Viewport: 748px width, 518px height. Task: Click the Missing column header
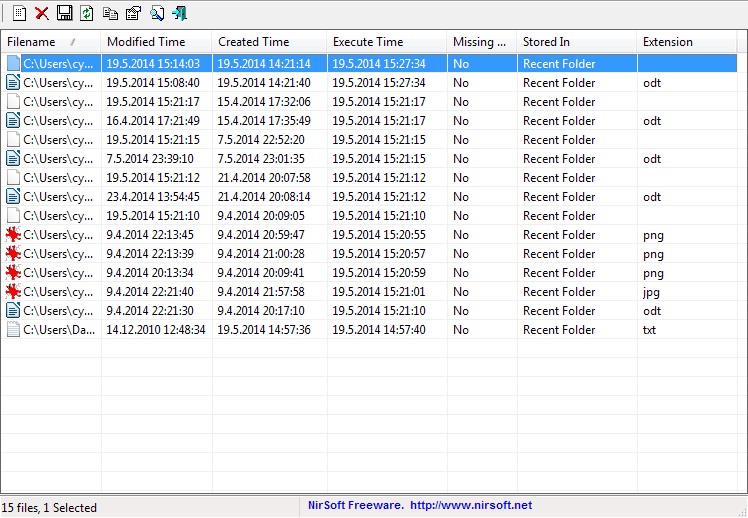point(480,42)
